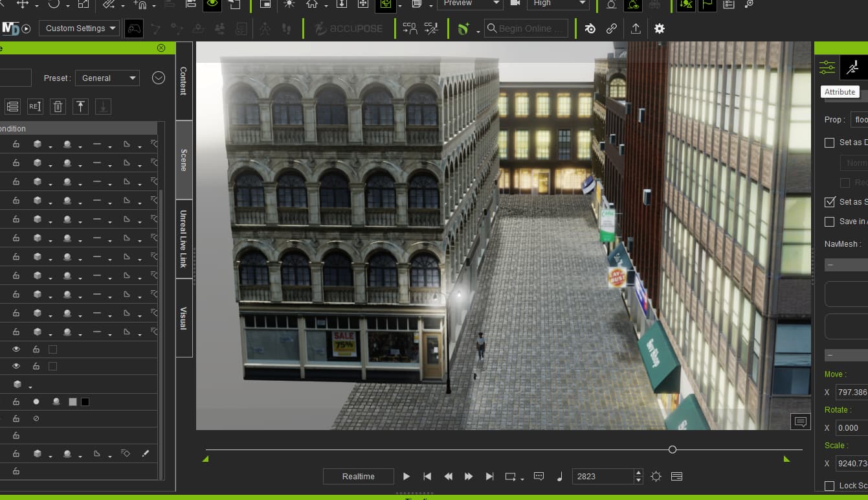Click the playhead circle on the timeline slider
Viewport: 868px width, 500px height.
pyautogui.click(x=673, y=449)
